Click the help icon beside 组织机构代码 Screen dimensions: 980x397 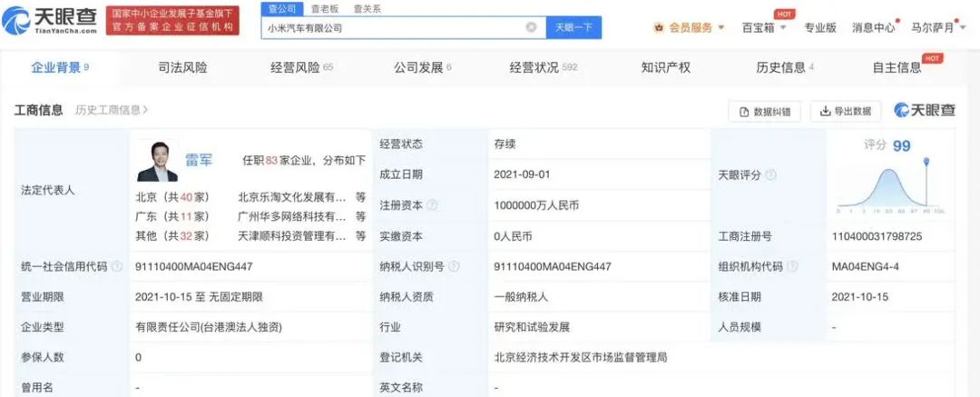pyautogui.click(x=792, y=267)
